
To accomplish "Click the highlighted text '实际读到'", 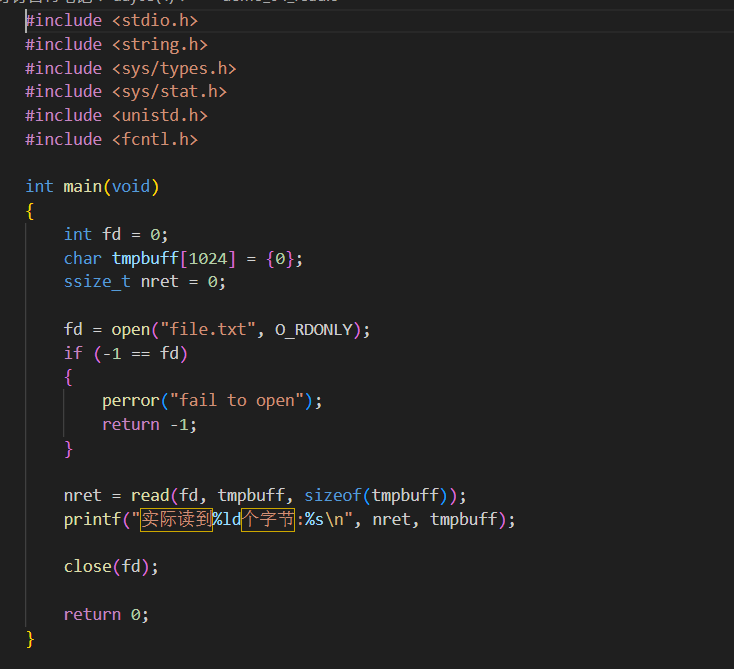I will pyautogui.click(x=176, y=520).
